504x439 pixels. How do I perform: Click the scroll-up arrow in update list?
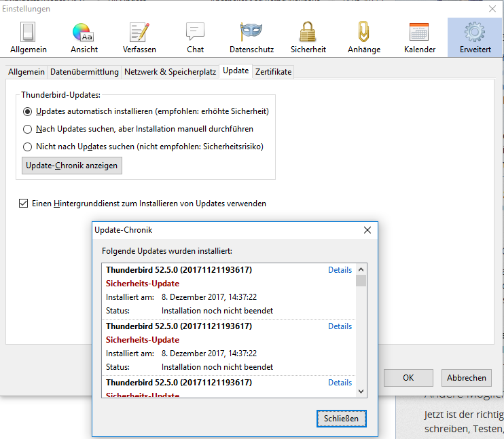tap(361, 269)
